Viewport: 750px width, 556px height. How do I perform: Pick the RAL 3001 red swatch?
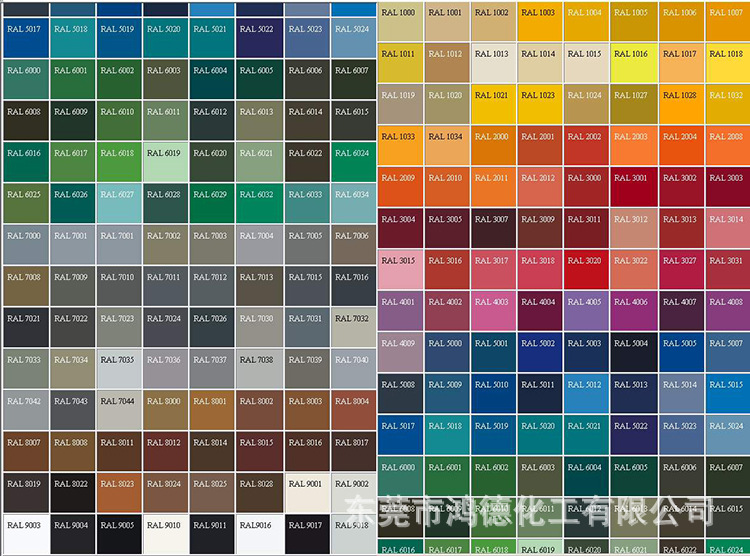pyautogui.click(x=632, y=187)
